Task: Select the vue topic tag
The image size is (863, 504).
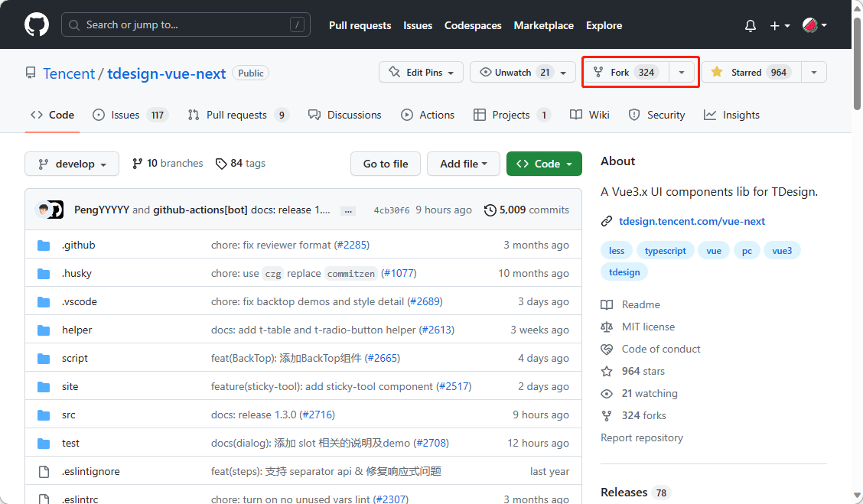Action: pos(714,250)
